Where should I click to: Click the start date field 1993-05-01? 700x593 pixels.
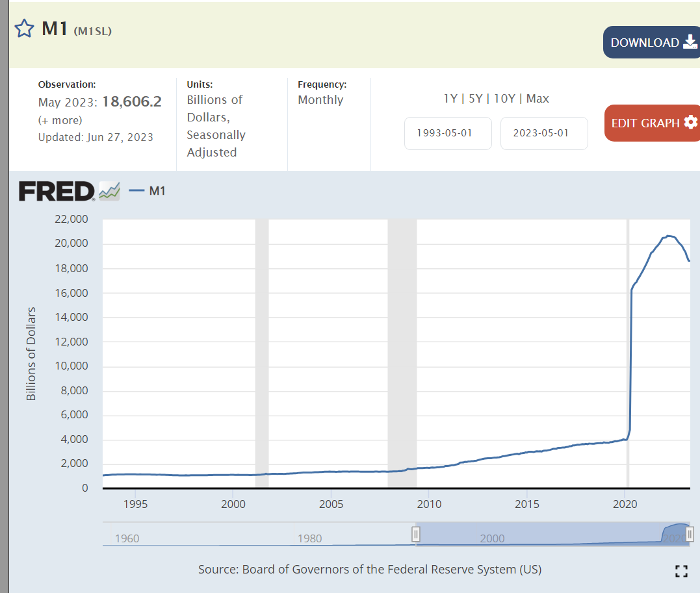[448, 133]
